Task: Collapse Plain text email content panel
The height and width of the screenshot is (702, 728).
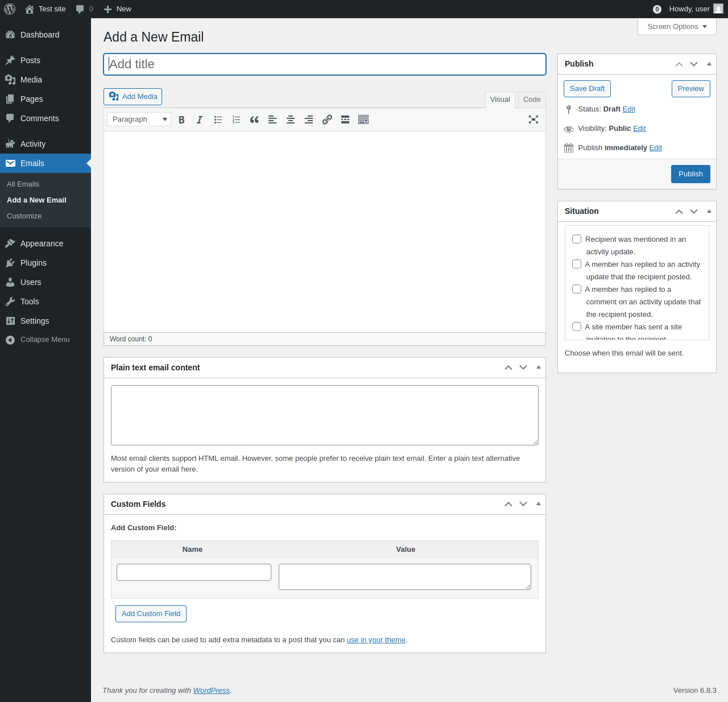Action: [x=539, y=367]
